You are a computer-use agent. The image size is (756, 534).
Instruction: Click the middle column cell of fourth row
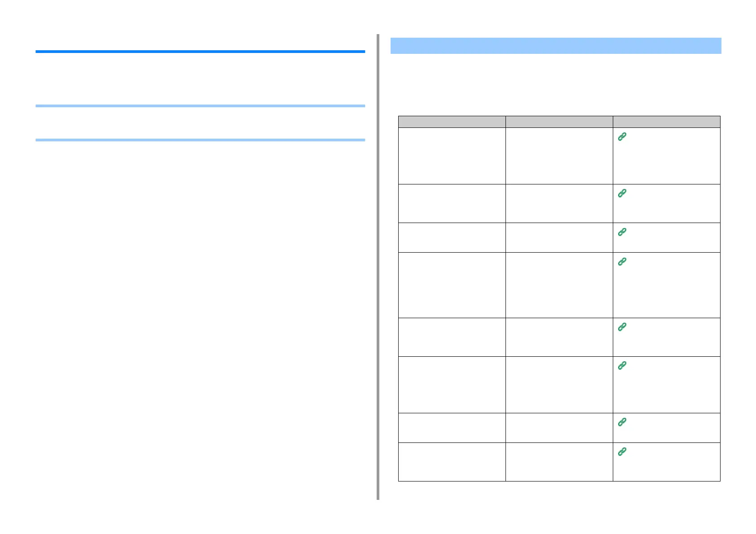[x=559, y=285]
